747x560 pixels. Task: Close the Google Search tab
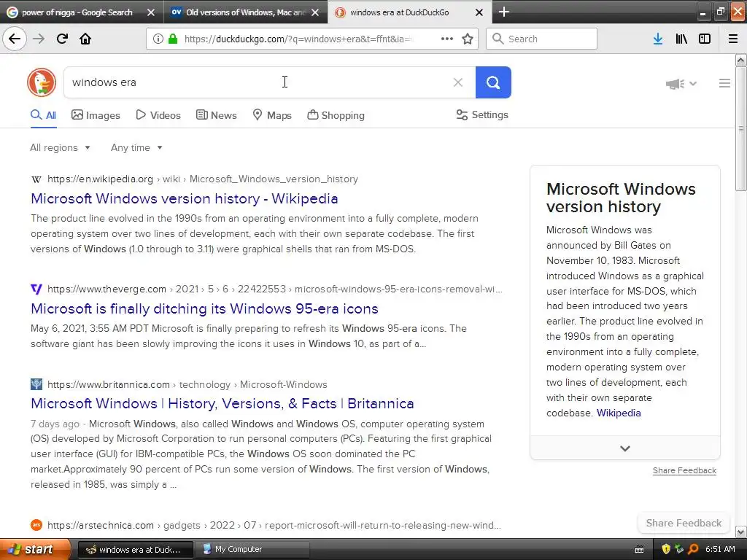150,12
